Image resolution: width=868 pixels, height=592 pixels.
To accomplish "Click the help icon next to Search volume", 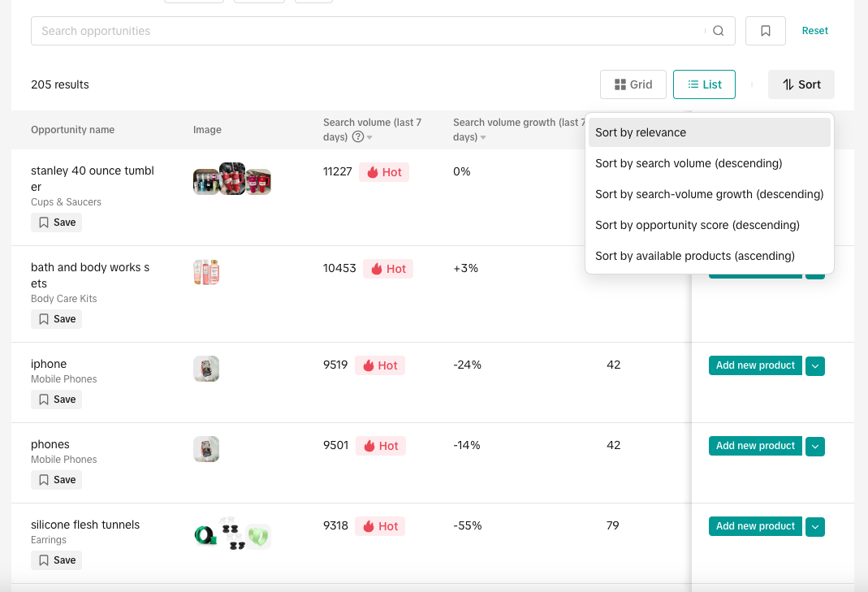I will (x=357, y=137).
